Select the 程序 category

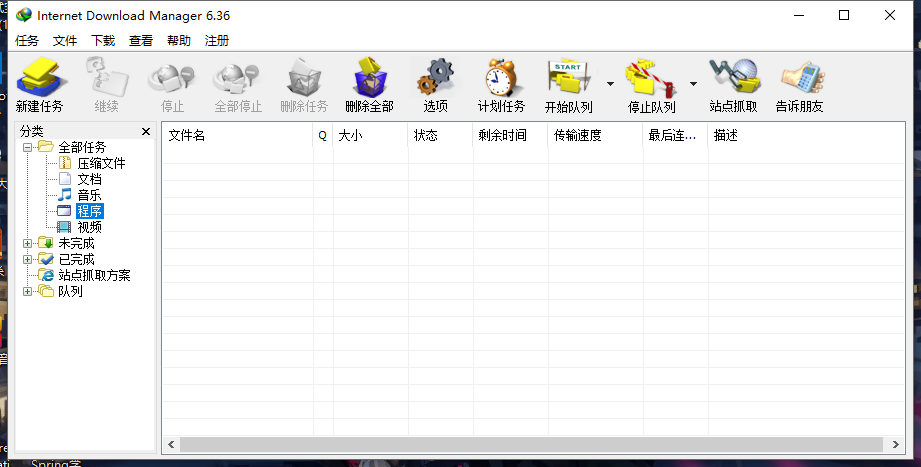pyautogui.click(x=89, y=211)
